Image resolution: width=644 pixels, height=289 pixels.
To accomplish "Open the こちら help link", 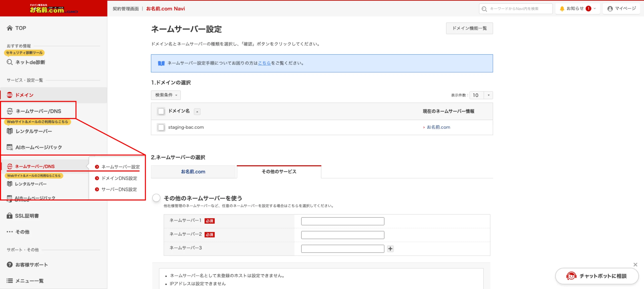I will [x=264, y=63].
